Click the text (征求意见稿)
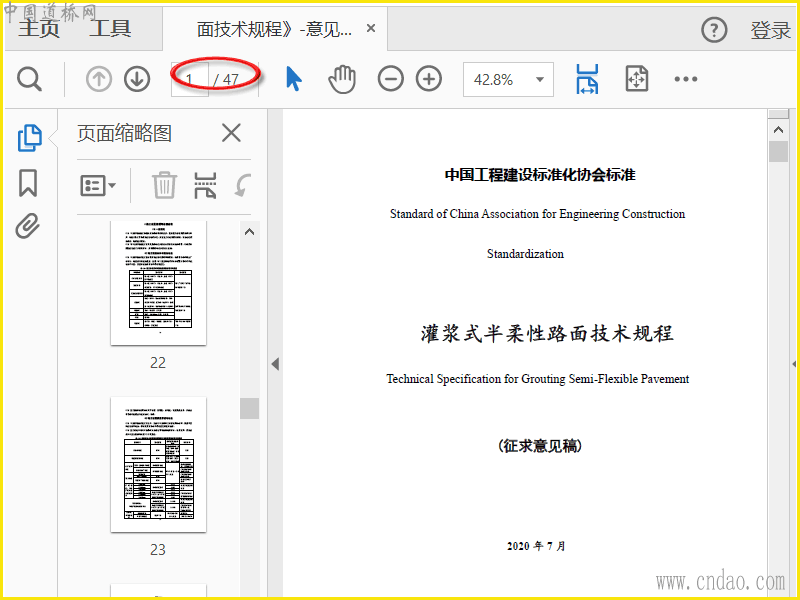Image resolution: width=800 pixels, height=600 pixels. pos(540,446)
